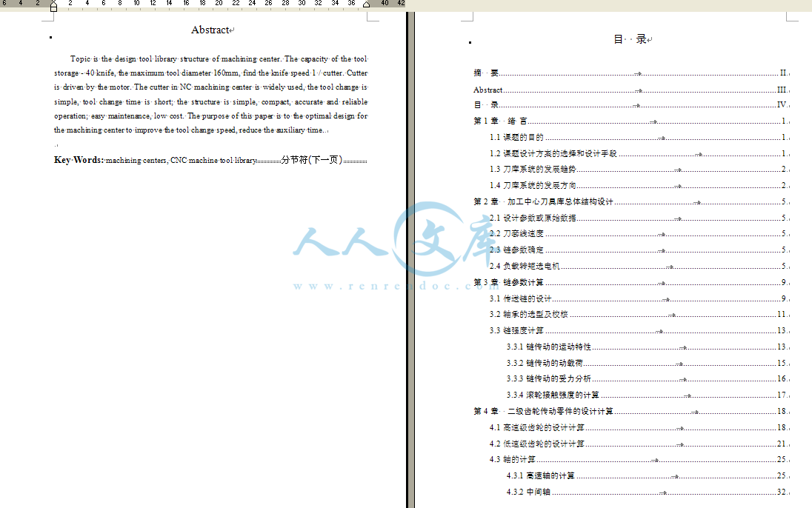Open the 3.3.2 链传动的动载荷 entry
Image resolution: width=812 pixels, height=508 pixels.
coord(647,363)
